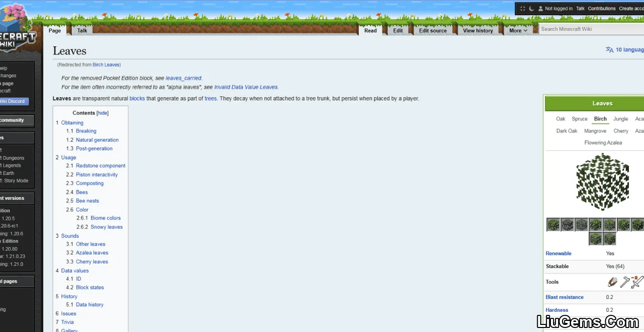This screenshot has width=644, height=332.
Task: Hide the Contents table
Action: pos(103,113)
